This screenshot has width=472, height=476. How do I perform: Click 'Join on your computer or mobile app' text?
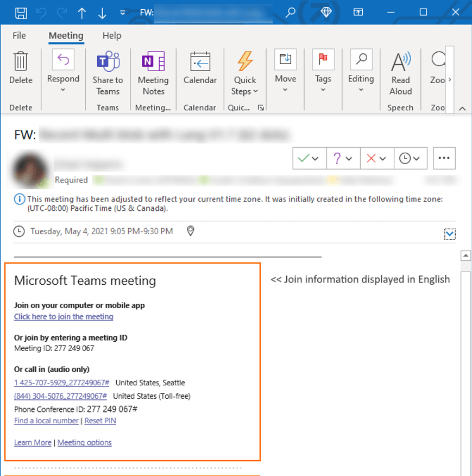click(79, 305)
